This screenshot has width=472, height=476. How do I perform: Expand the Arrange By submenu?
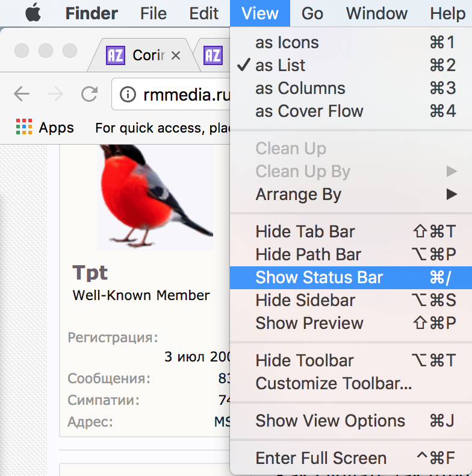[x=351, y=194]
